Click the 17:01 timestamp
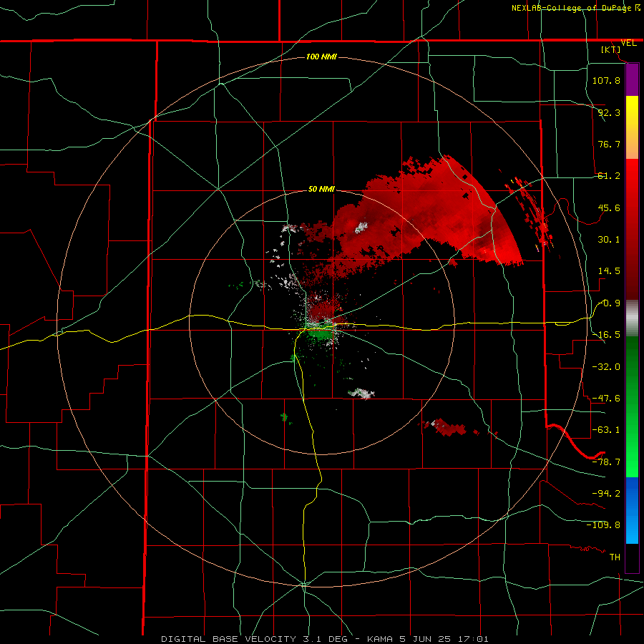The width and height of the screenshot is (644, 644). [473, 639]
